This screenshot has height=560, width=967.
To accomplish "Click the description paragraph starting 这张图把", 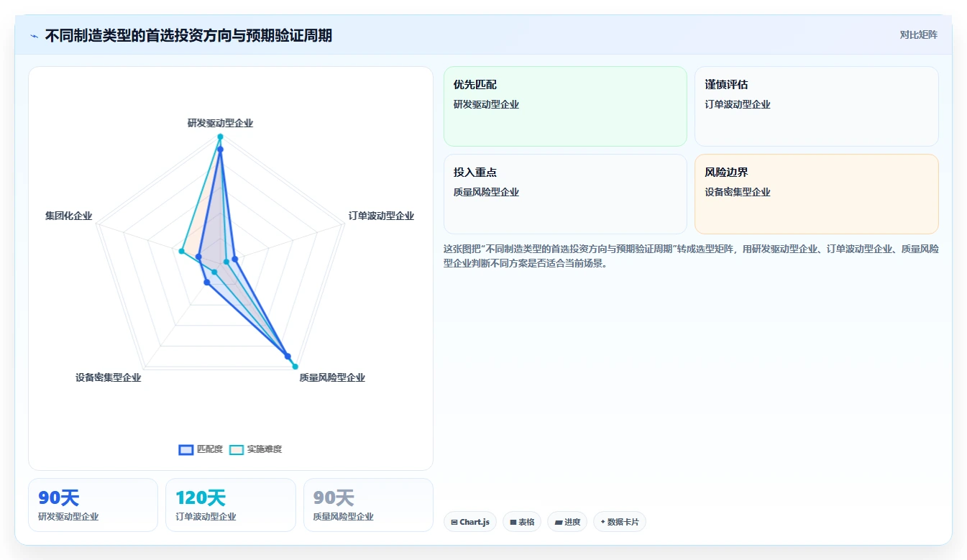I will [691, 256].
